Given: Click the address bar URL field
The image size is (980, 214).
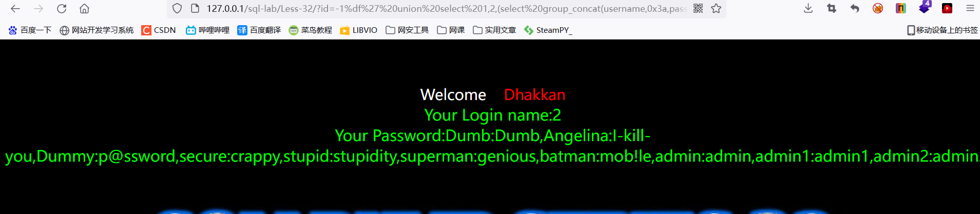Looking at the screenshot, I should tap(446, 9).
